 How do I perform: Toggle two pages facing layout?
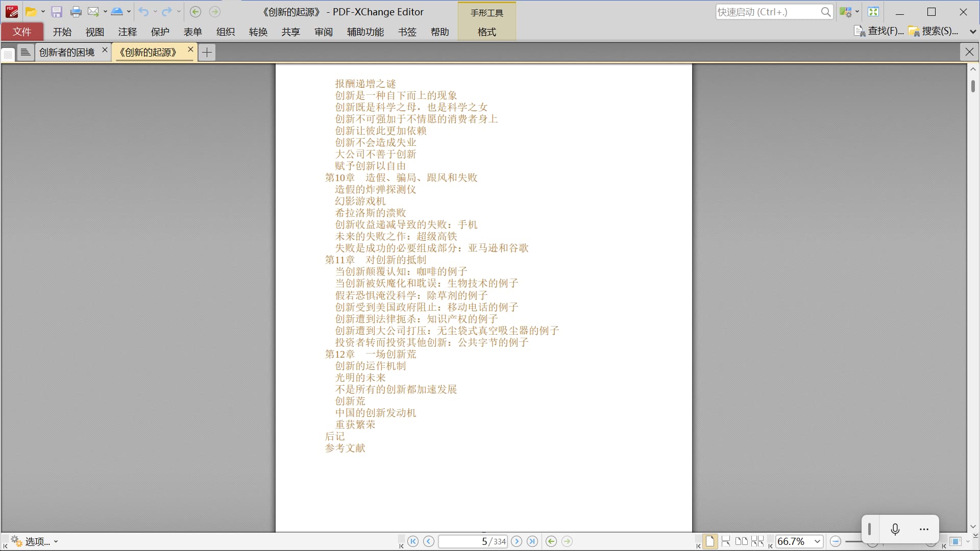(x=741, y=541)
